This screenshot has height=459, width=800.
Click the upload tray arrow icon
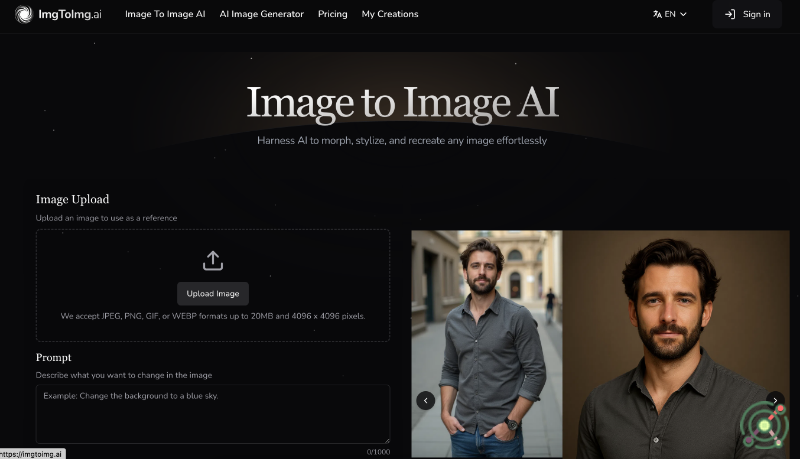(x=213, y=261)
